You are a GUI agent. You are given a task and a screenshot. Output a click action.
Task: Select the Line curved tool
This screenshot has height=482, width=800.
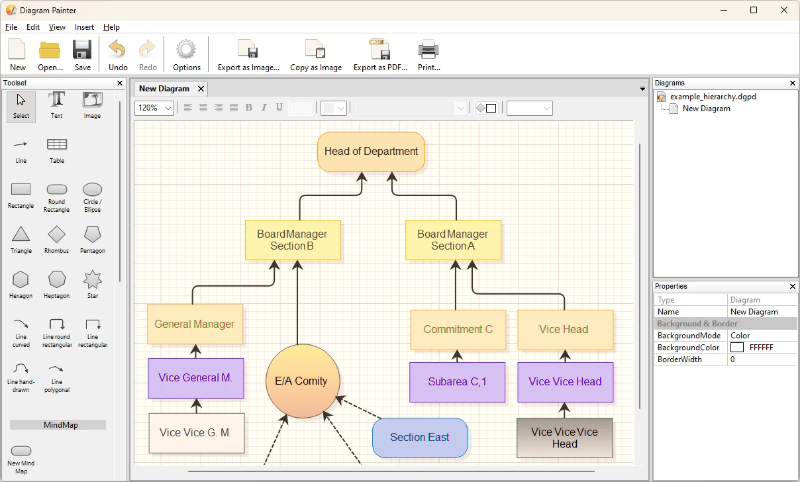[x=21, y=333]
